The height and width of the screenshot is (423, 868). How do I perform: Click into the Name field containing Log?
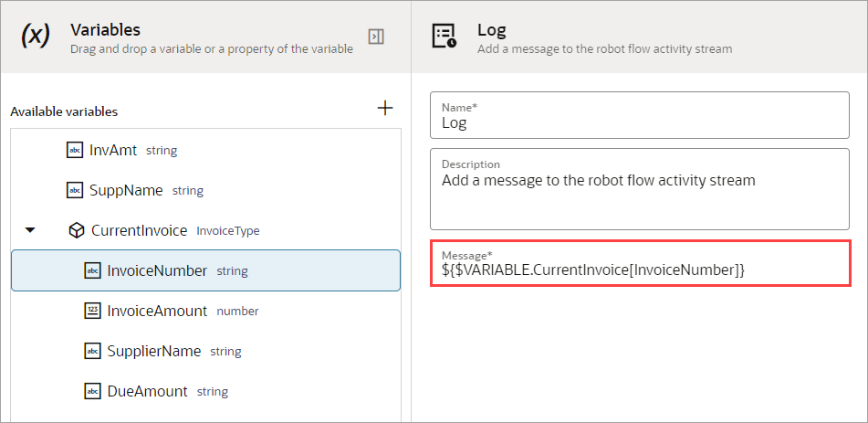pyautogui.click(x=640, y=115)
